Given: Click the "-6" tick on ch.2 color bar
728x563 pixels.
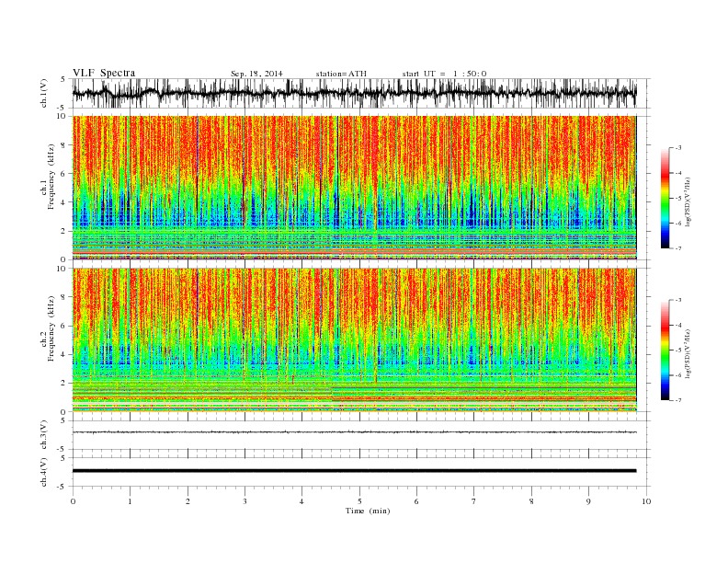Looking at the screenshot, I should point(677,375).
